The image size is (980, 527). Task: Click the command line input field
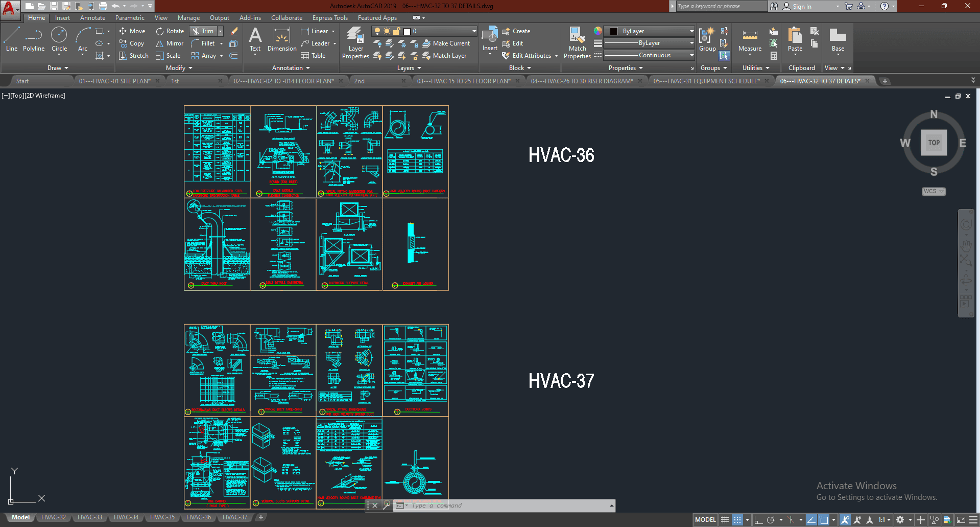(506, 506)
